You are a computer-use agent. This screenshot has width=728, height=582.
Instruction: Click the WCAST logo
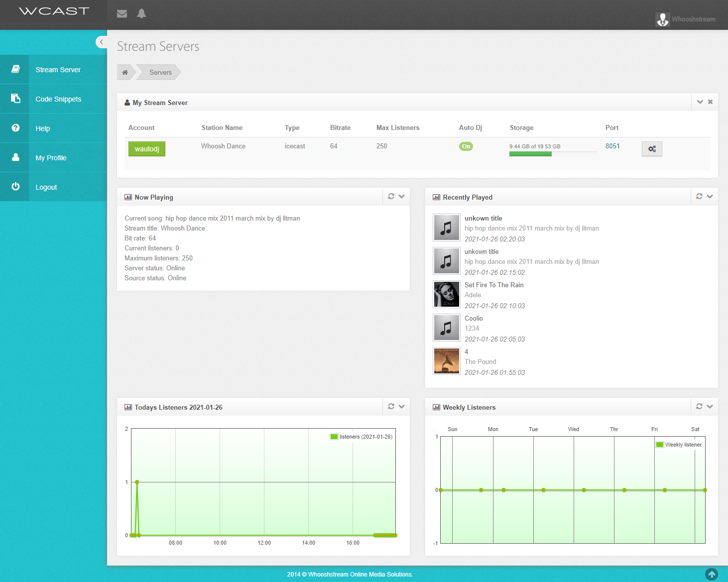click(x=54, y=11)
